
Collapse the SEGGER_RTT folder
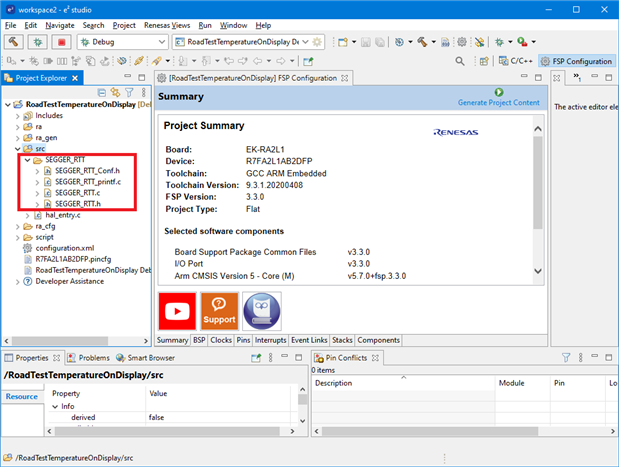click(x=27, y=160)
